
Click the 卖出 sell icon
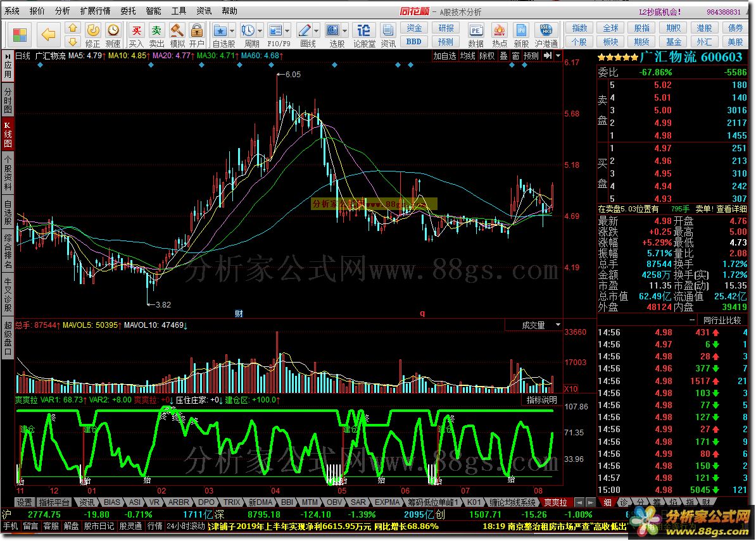(x=156, y=30)
